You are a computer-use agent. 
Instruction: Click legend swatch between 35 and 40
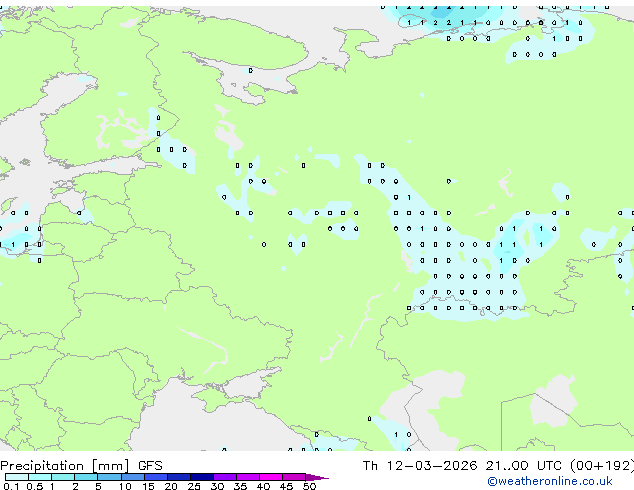(248, 477)
